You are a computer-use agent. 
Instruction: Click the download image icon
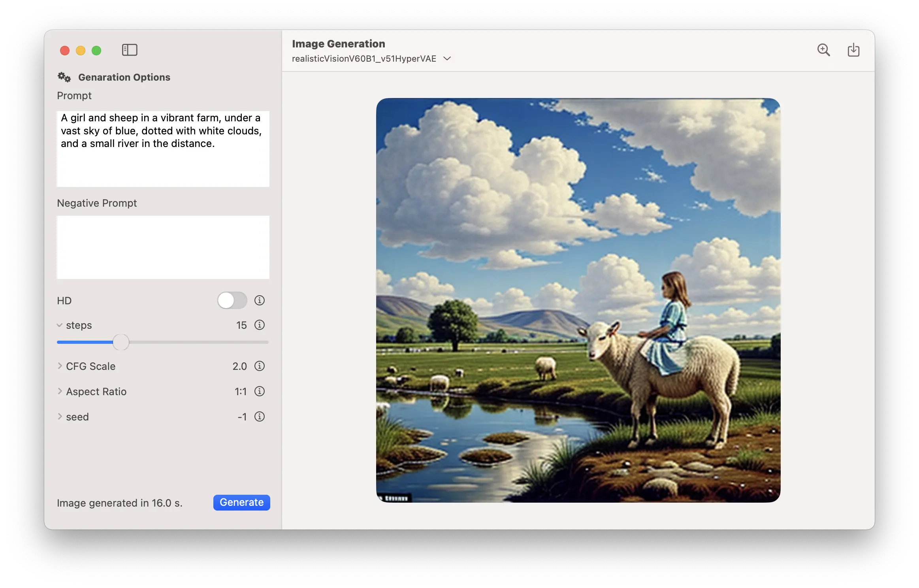pyautogui.click(x=854, y=50)
